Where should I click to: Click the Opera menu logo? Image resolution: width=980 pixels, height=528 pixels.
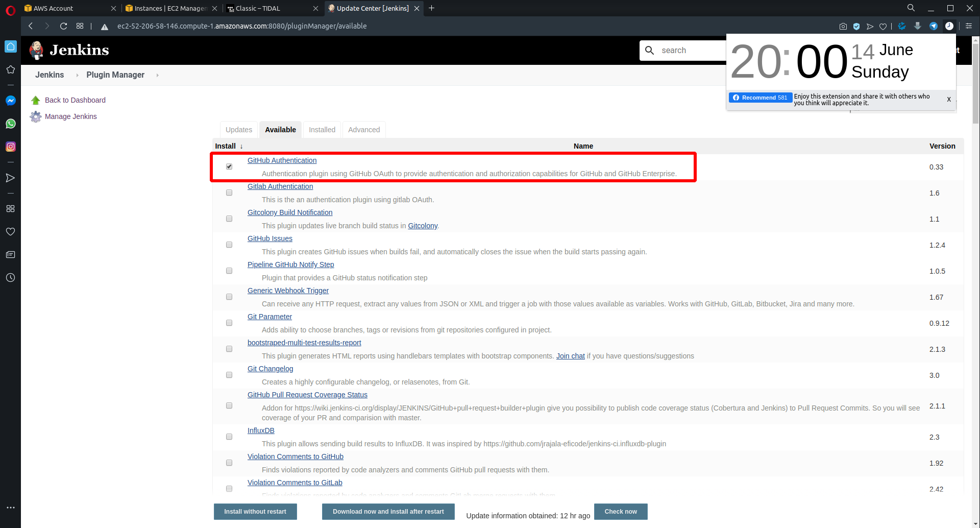click(x=10, y=10)
